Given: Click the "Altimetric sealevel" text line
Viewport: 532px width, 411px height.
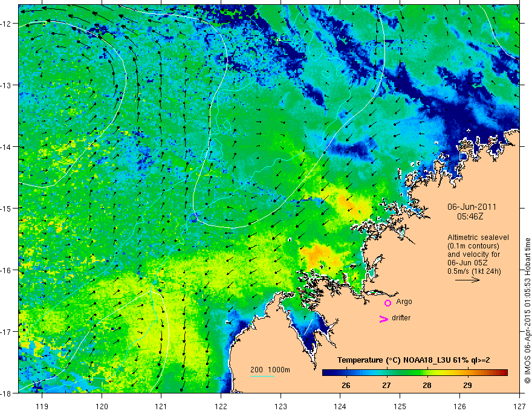Looking at the screenshot, I should tap(478, 238).
